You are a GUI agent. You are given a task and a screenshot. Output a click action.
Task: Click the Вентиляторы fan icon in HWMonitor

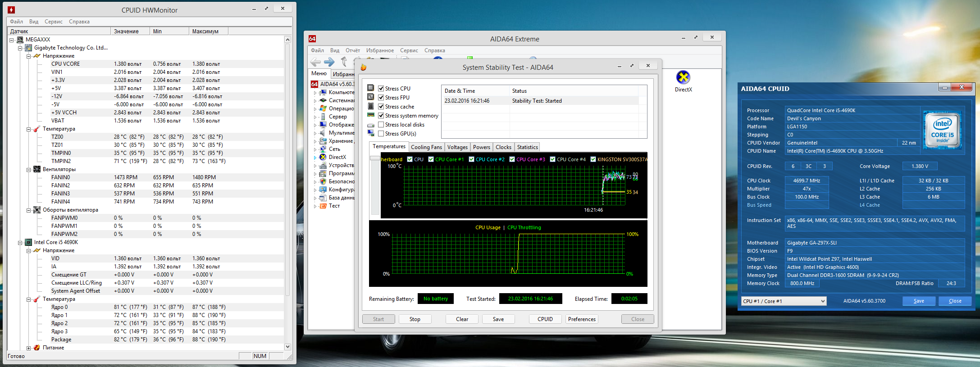pos(37,169)
